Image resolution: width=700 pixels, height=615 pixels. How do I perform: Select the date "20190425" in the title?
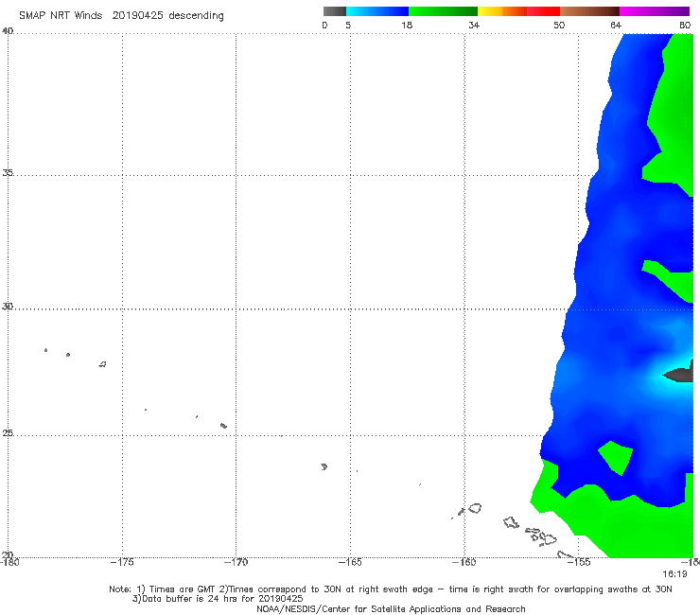(x=137, y=15)
